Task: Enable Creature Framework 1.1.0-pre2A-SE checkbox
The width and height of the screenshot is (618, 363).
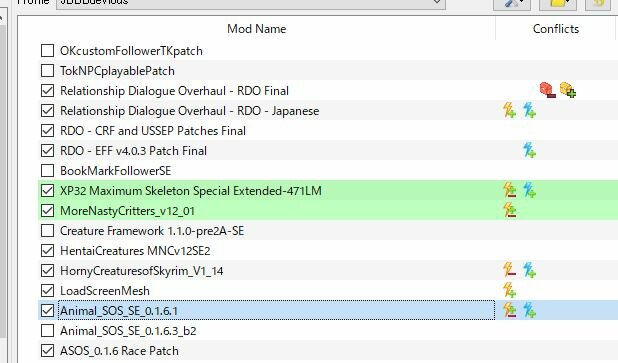Action: [47, 231]
